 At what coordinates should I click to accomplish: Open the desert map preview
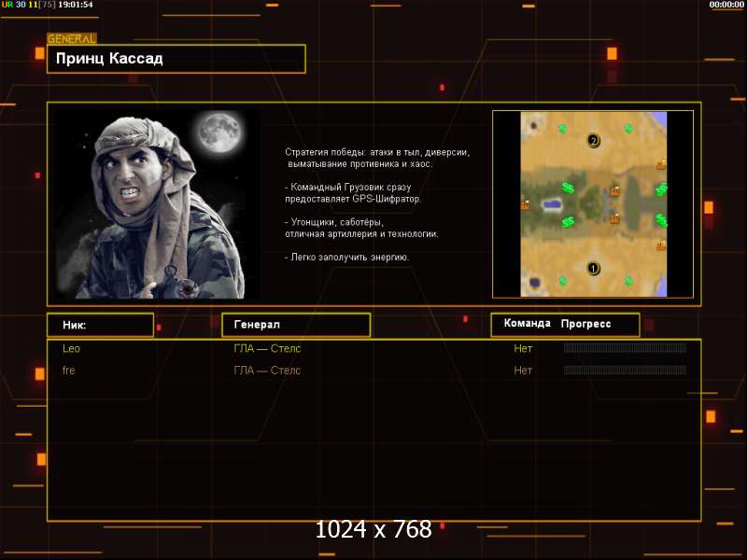[x=593, y=204]
